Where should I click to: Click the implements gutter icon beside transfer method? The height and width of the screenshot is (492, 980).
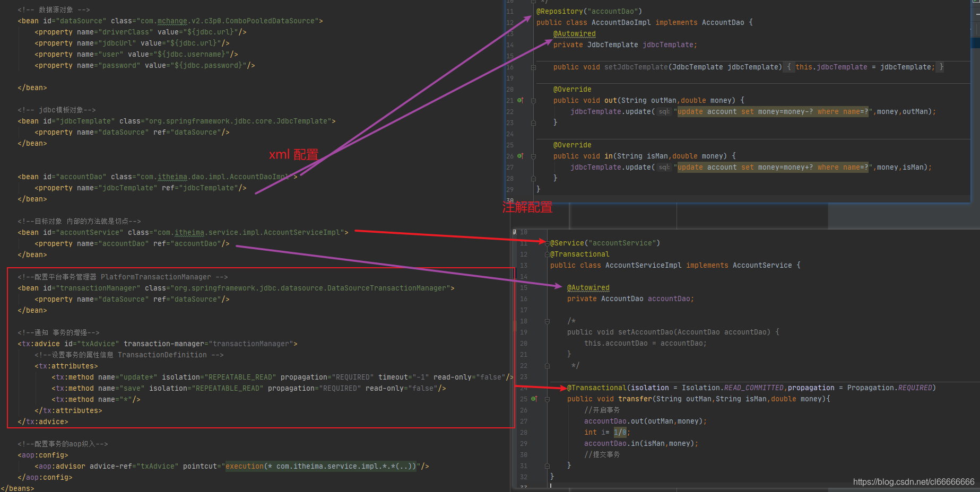(x=534, y=399)
